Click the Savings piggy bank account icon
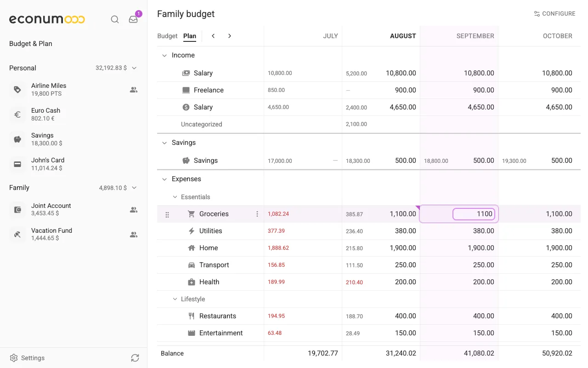Image resolution: width=588 pixels, height=368 pixels. [x=17, y=139]
